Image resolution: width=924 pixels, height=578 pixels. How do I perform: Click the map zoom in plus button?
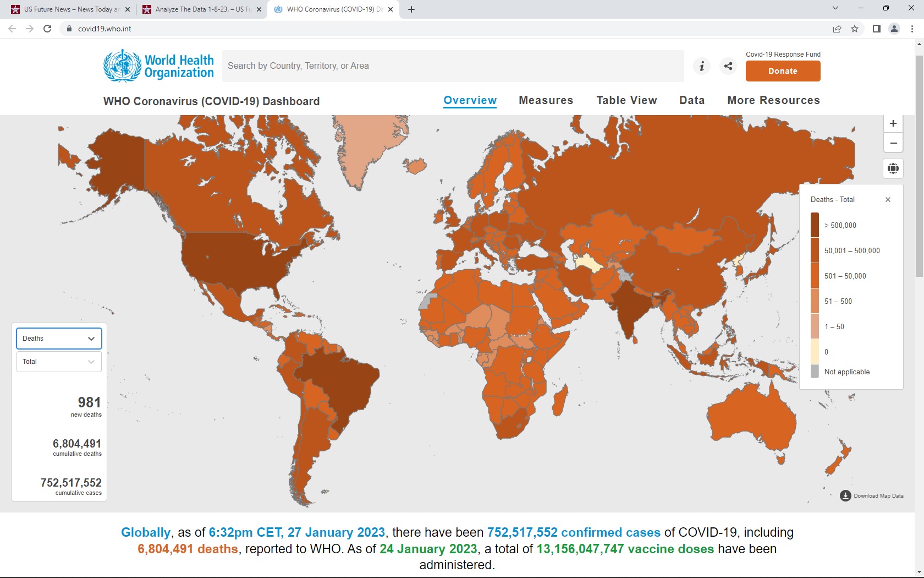click(x=893, y=124)
